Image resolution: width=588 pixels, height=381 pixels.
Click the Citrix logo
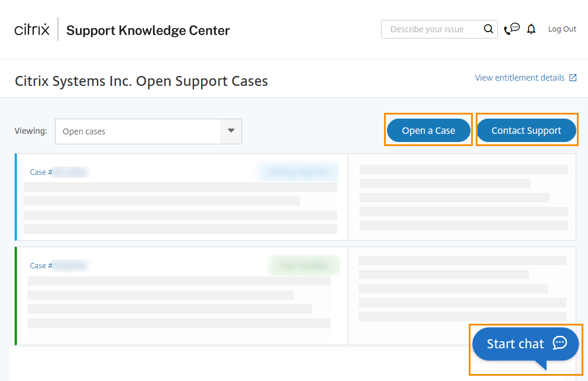(x=32, y=29)
